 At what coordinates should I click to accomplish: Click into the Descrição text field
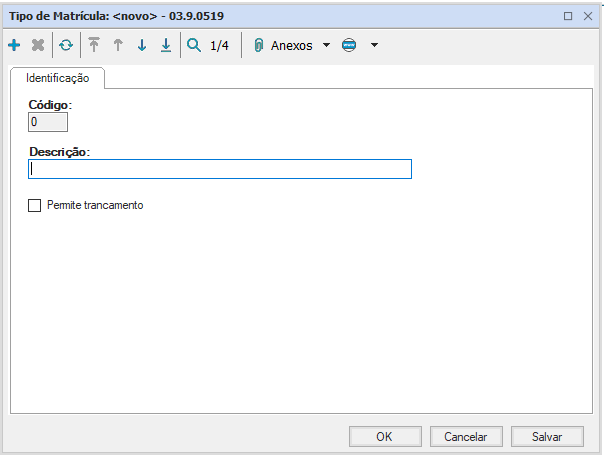click(x=220, y=170)
